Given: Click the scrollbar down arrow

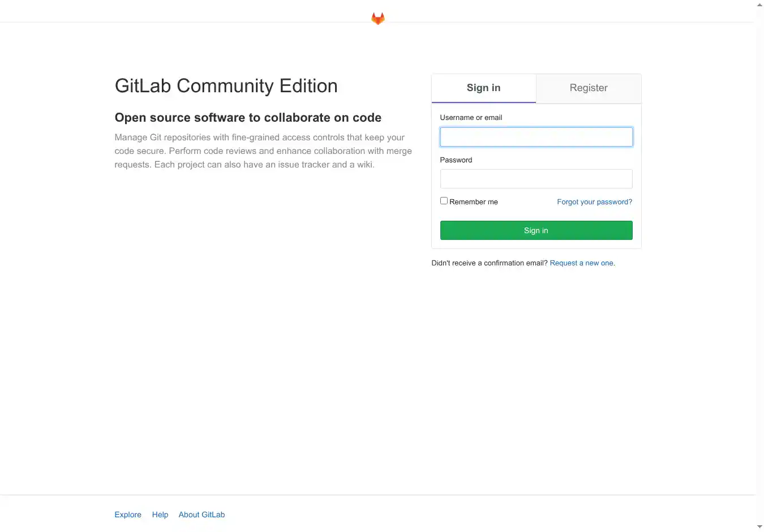Looking at the screenshot, I should click(x=760, y=527).
